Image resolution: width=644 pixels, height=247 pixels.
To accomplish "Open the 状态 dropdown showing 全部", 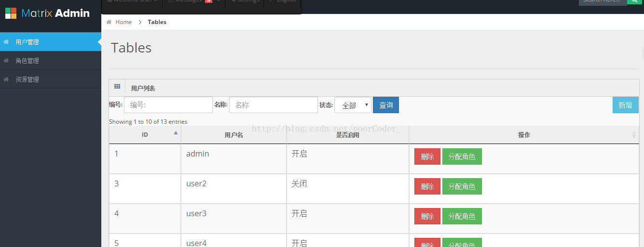I will (353, 105).
